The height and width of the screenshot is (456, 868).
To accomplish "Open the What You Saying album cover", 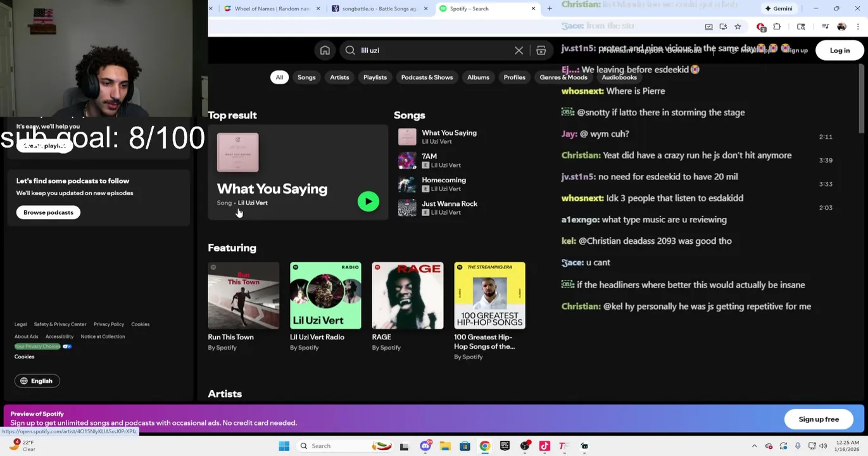I will [237, 153].
